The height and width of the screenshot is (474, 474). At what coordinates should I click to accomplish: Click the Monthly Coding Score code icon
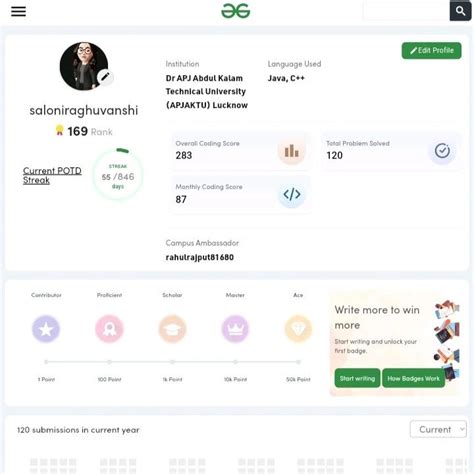click(292, 194)
